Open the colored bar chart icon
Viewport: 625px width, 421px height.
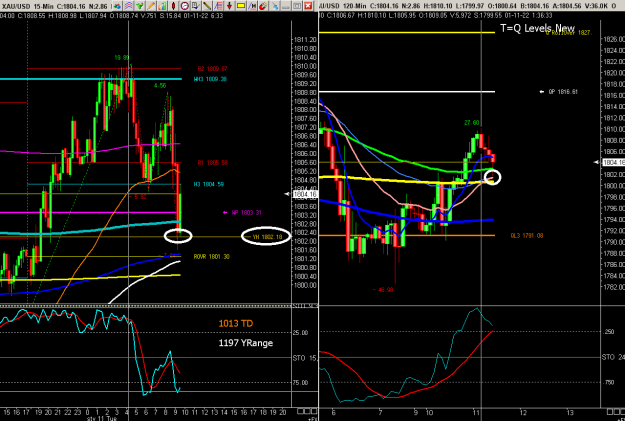pyautogui.click(x=162, y=6)
